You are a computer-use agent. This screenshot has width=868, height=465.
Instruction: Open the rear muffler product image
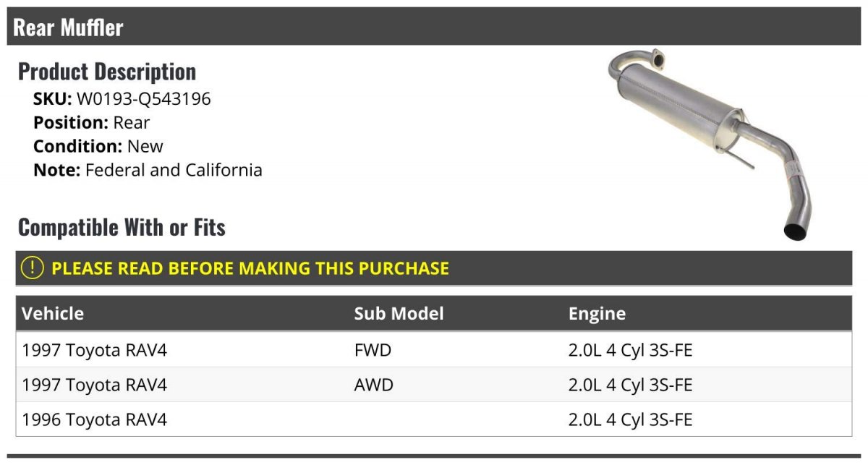point(710,145)
